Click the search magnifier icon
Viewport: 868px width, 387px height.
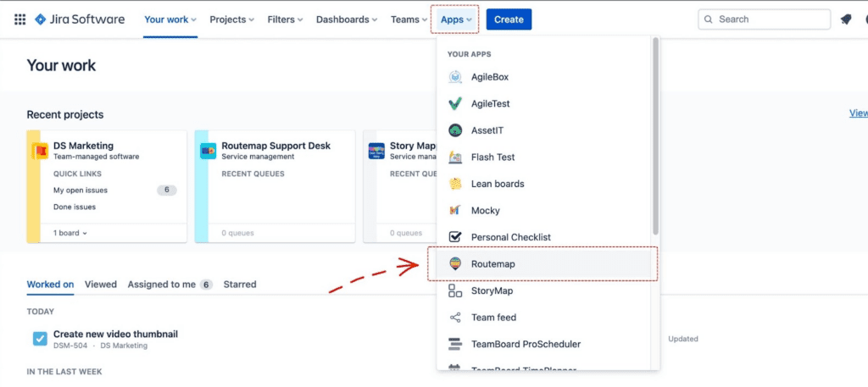(709, 19)
